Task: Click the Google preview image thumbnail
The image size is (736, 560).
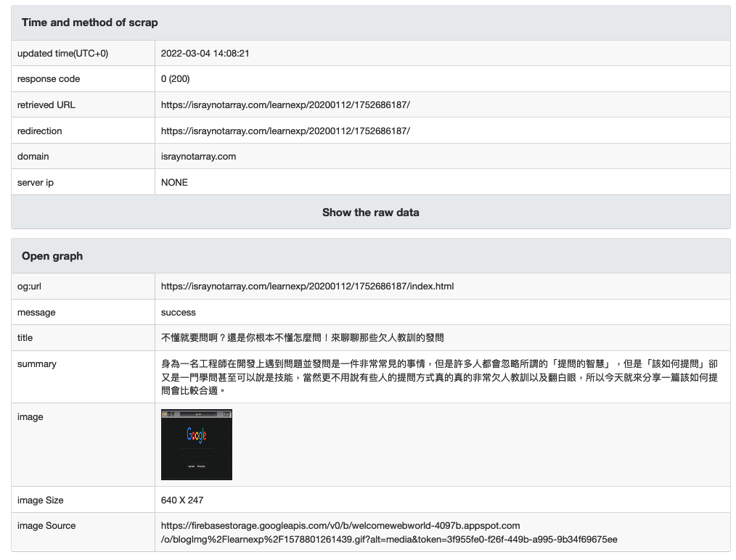Action: 196,445
